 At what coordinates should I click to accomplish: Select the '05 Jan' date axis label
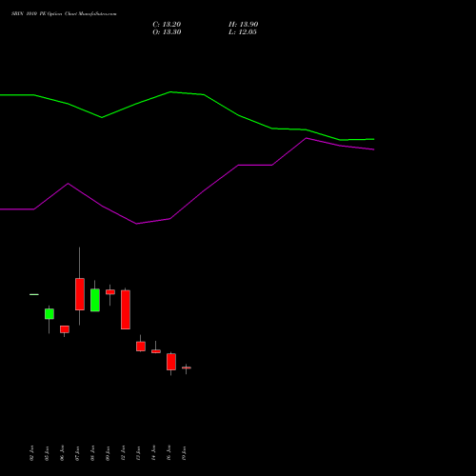47,453
